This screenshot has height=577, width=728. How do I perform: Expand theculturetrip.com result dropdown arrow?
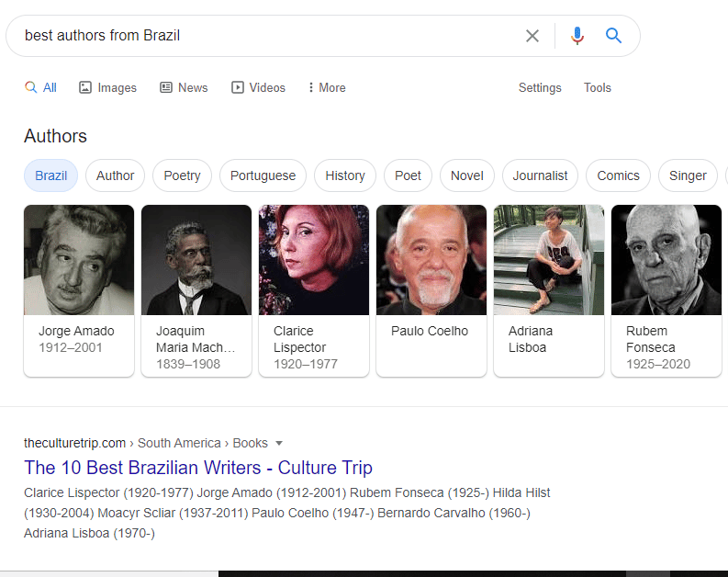[279, 443]
